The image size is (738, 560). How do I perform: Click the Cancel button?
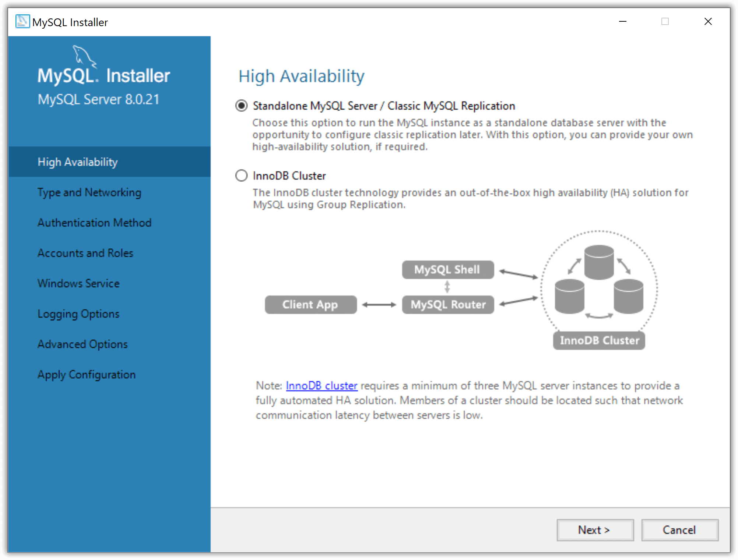tap(680, 530)
